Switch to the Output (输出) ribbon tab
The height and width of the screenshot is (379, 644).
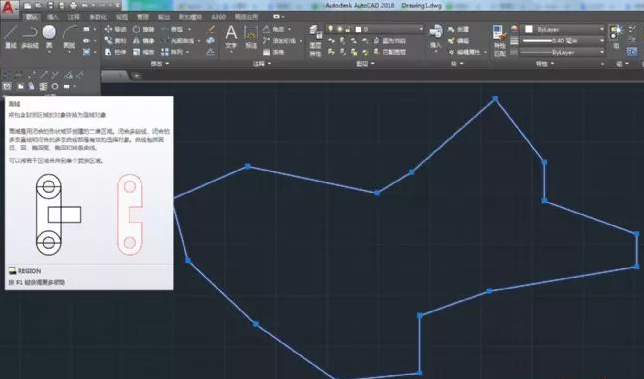[164, 17]
